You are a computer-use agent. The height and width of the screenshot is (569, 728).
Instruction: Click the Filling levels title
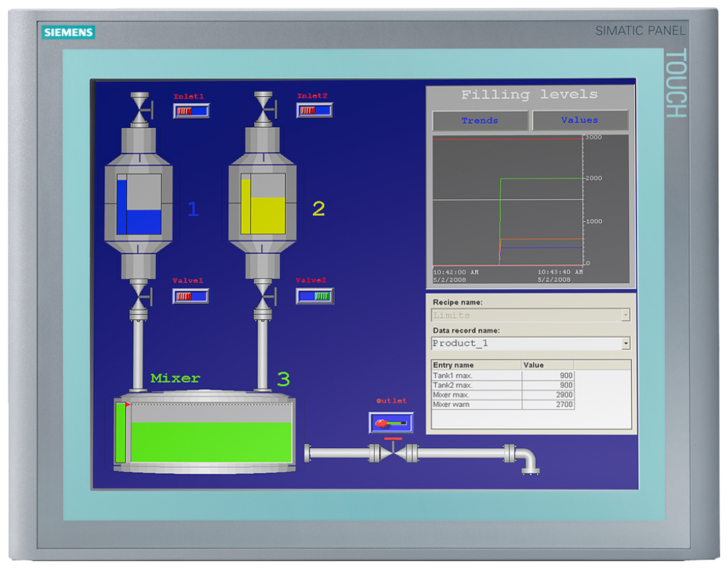(x=530, y=95)
